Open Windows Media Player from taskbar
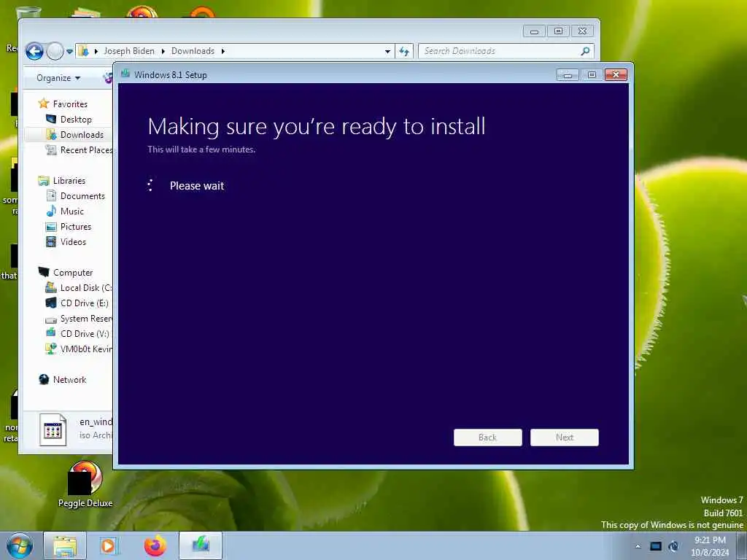Screen dimensions: 747x560 tap(108, 545)
